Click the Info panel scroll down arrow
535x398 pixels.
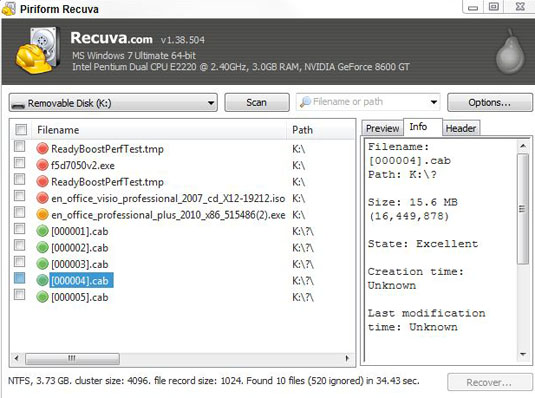coord(522,354)
